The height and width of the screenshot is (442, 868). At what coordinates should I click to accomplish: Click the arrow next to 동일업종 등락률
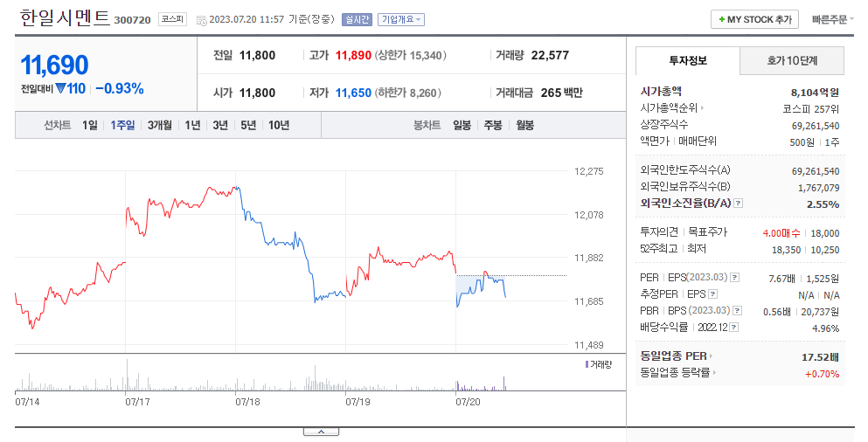(714, 372)
